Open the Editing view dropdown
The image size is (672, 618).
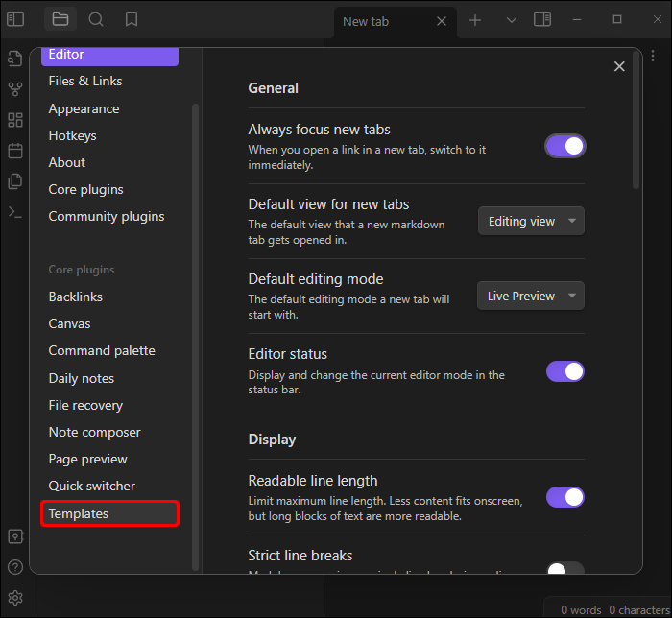[531, 222]
